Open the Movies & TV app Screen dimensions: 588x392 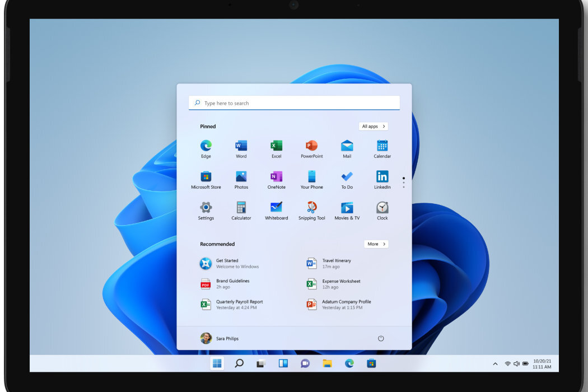click(x=347, y=208)
